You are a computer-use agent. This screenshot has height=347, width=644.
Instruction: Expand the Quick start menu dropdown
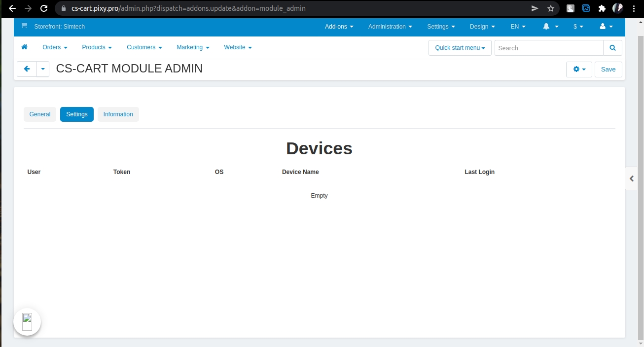[x=460, y=48]
